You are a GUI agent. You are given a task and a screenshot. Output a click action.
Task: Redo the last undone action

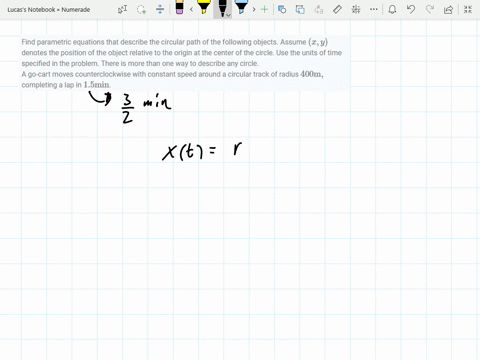430,9
